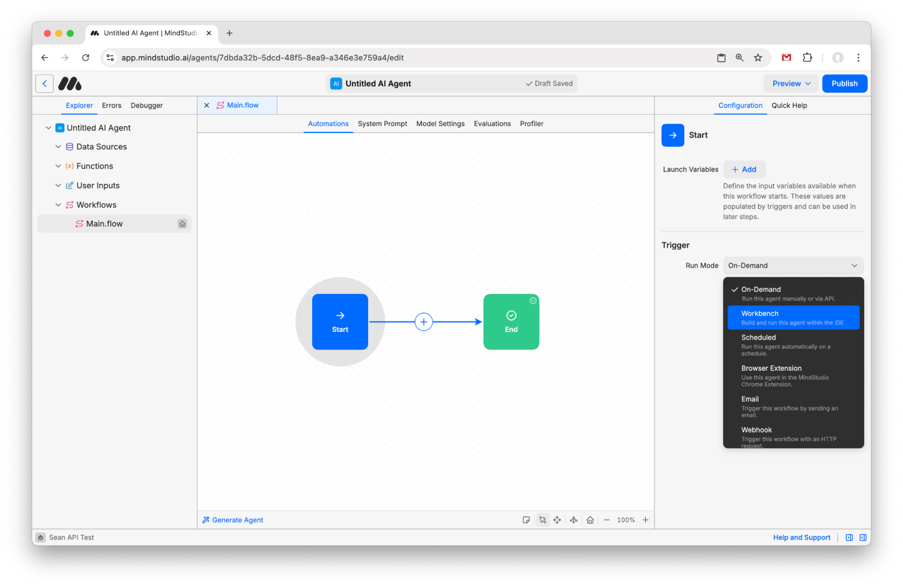This screenshot has height=588, width=903.
Task: Click the Publish button
Action: [x=844, y=84]
